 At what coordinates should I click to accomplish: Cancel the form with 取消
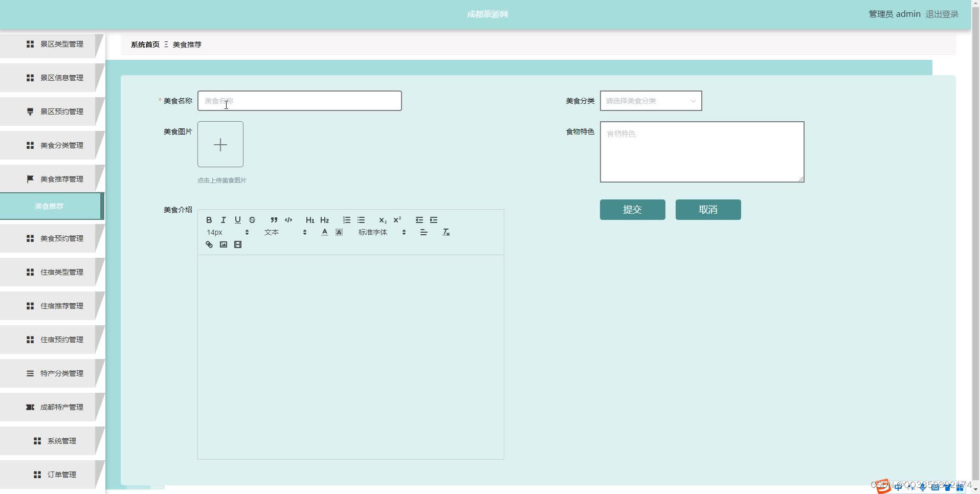point(708,210)
